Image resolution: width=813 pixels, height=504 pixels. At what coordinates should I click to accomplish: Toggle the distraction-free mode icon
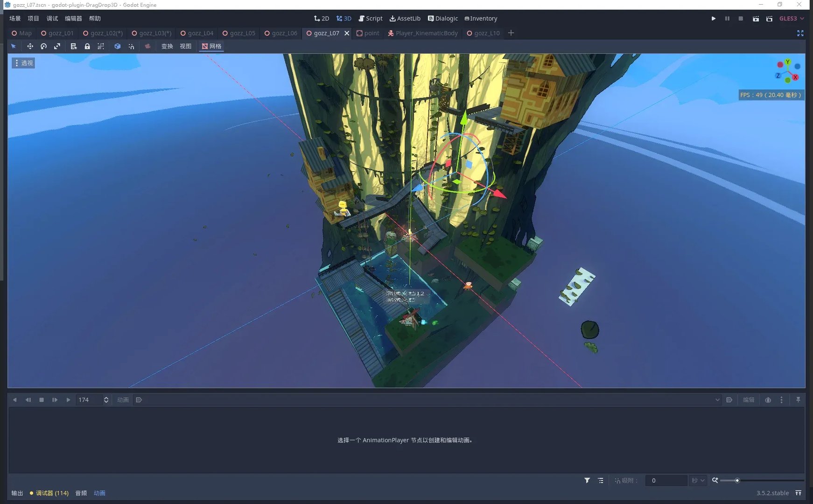tap(800, 33)
